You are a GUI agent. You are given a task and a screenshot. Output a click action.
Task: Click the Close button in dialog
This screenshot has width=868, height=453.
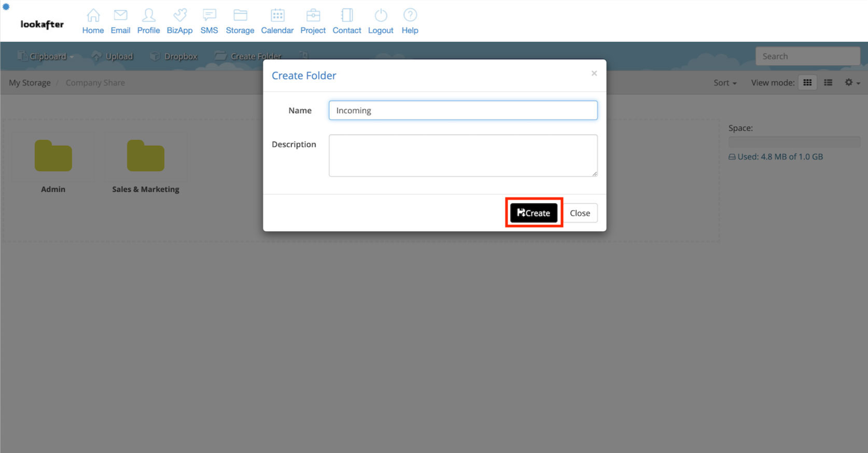pos(580,213)
